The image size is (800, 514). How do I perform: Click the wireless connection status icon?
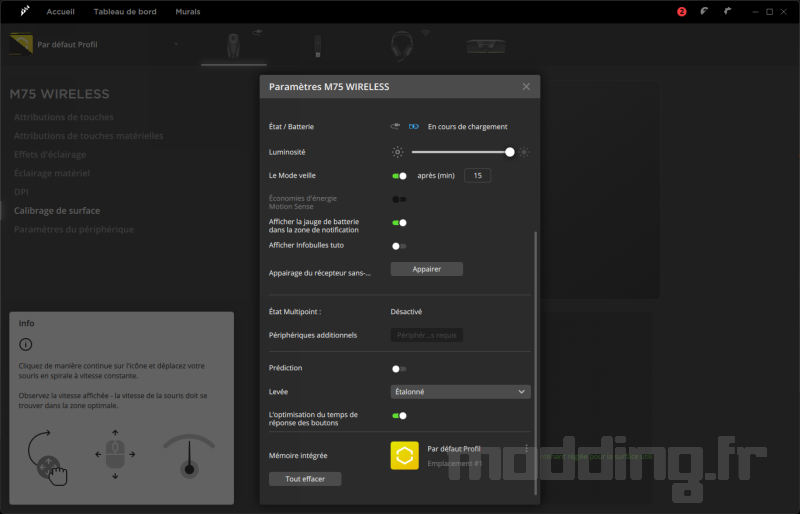[395, 126]
